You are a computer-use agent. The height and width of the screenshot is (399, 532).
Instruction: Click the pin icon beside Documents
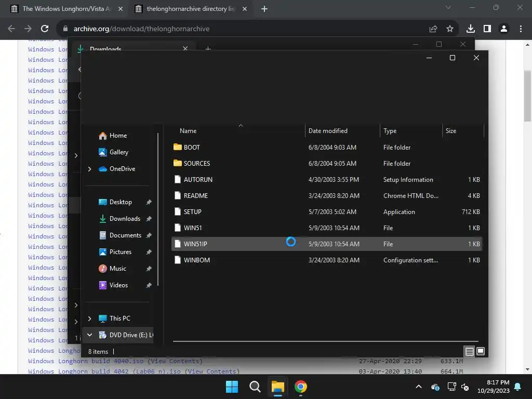(x=149, y=235)
